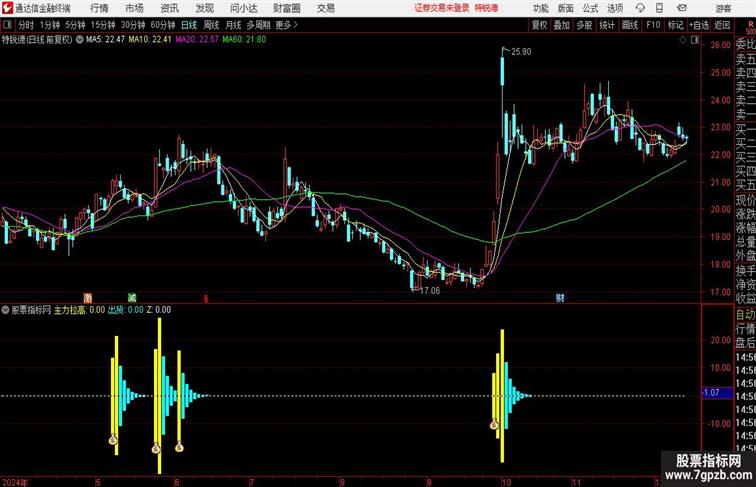Click the 17.06 low price marker
This screenshot has width=756, height=487.
(x=430, y=291)
